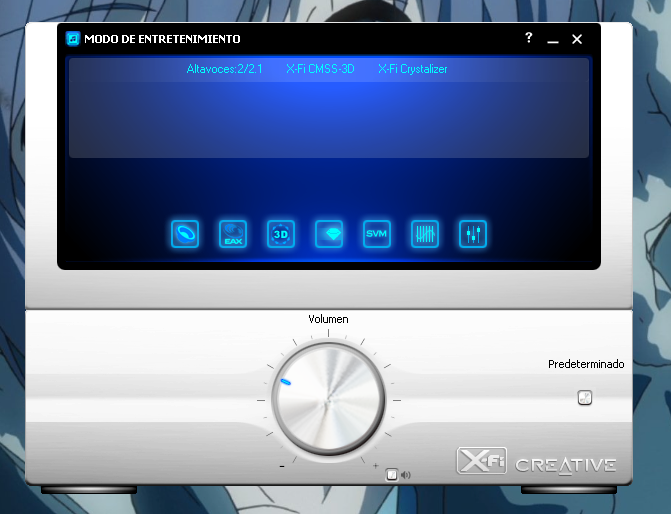Open the graphic equalizer icon
Viewport: 671px width, 514px height.
(x=425, y=234)
